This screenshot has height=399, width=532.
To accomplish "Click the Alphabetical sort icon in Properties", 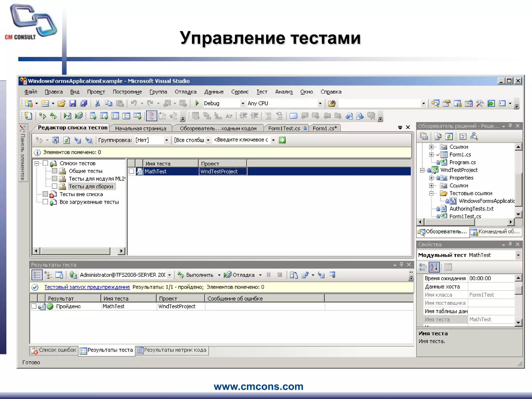I will [x=434, y=267].
